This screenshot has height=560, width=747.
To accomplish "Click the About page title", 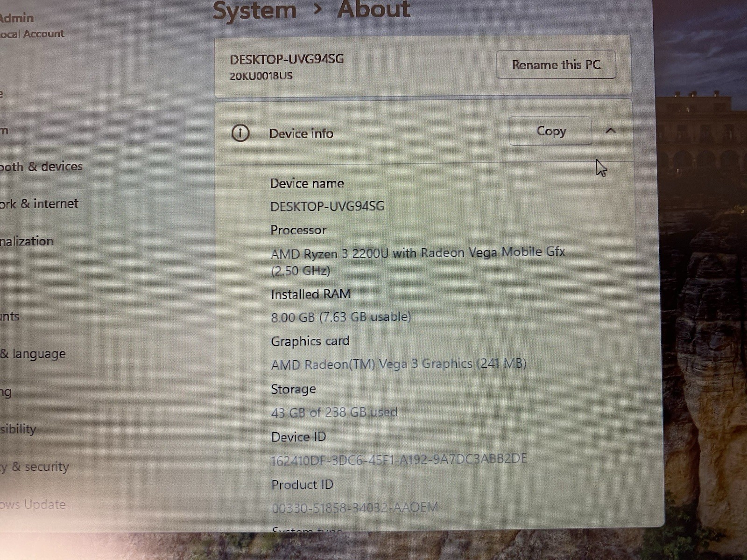I will [x=373, y=9].
